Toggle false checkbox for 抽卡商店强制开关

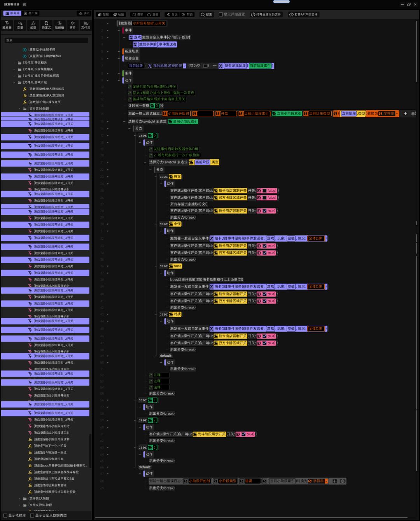(x=264, y=191)
